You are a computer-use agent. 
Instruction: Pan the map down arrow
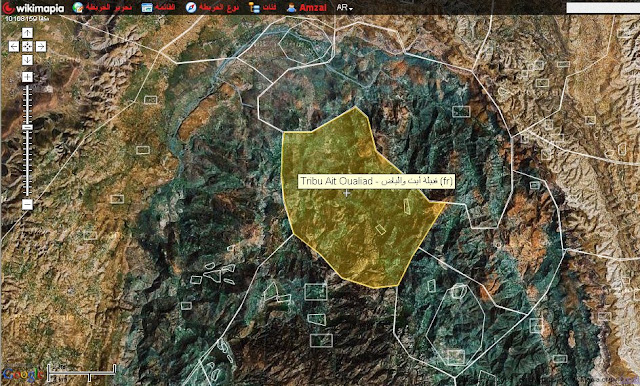27,60
